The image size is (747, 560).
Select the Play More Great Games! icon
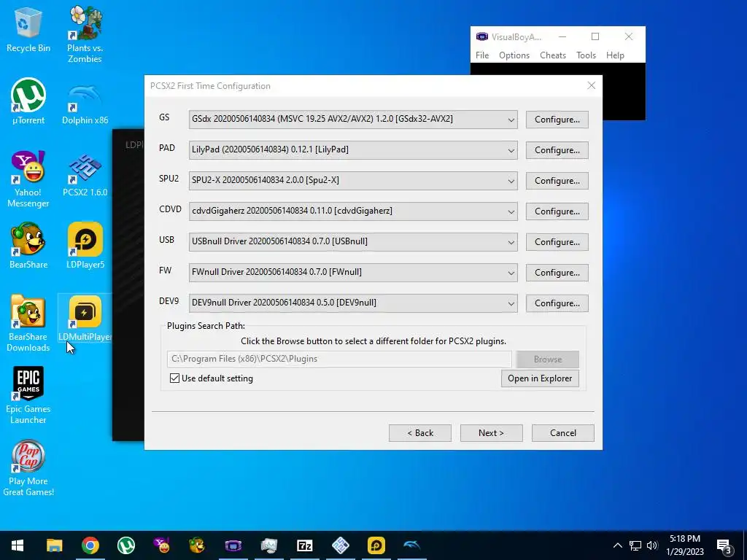tap(28, 467)
